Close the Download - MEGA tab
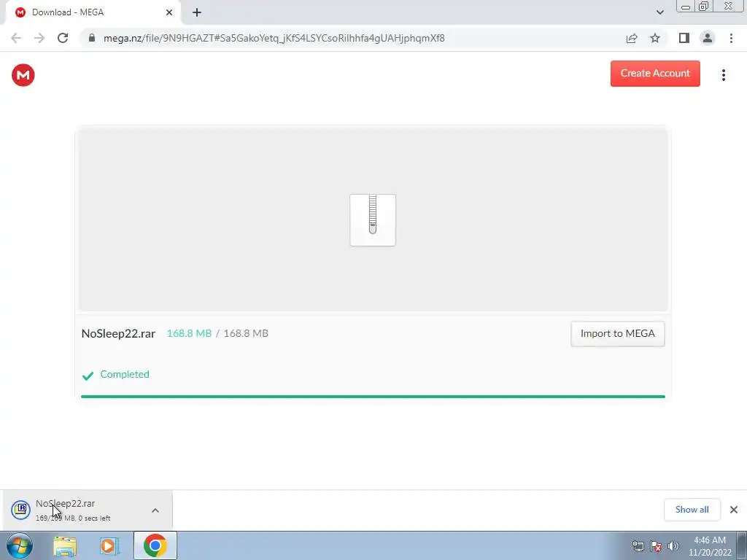 tap(169, 12)
